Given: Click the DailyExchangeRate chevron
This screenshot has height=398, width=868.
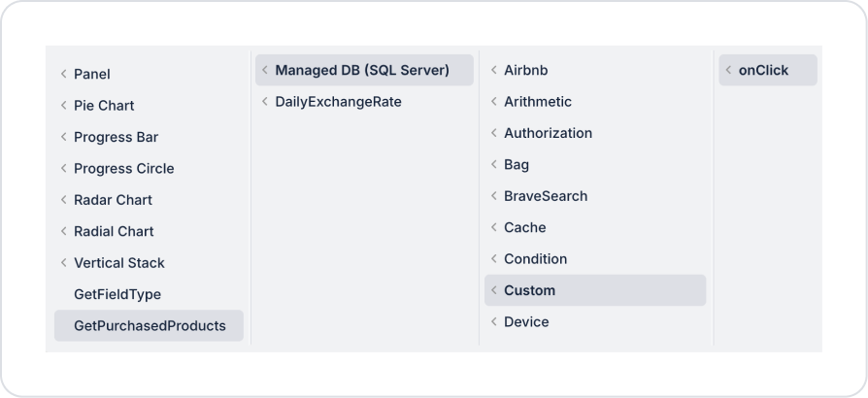Looking at the screenshot, I should [x=265, y=101].
